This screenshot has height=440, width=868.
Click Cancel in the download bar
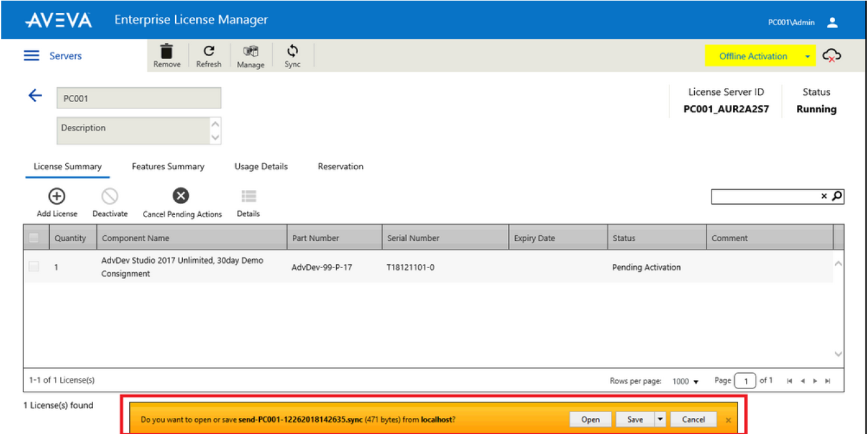[693, 419]
